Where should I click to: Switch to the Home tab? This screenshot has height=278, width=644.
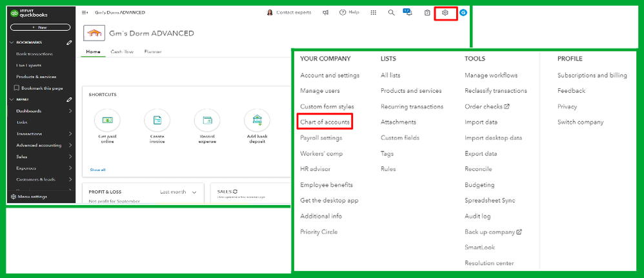(93, 52)
